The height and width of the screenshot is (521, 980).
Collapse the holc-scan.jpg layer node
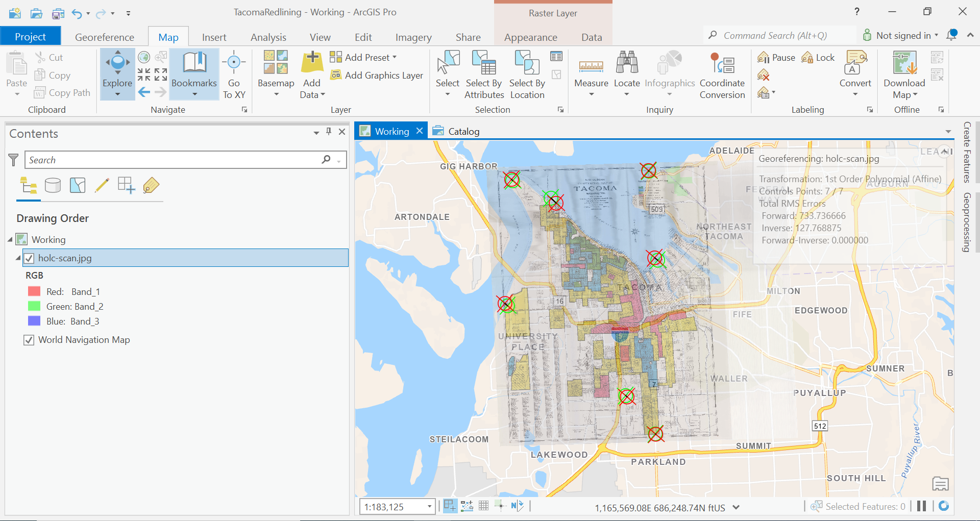click(18, 258)
